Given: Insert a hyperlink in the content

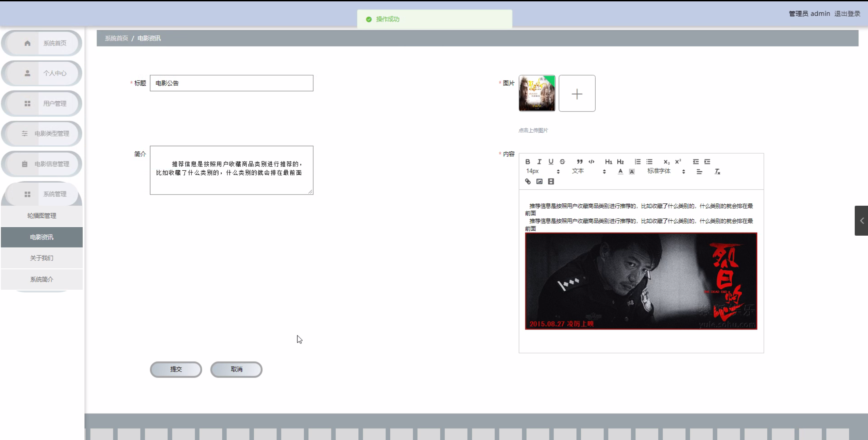Looking at the screenshot, I should 528,181.
